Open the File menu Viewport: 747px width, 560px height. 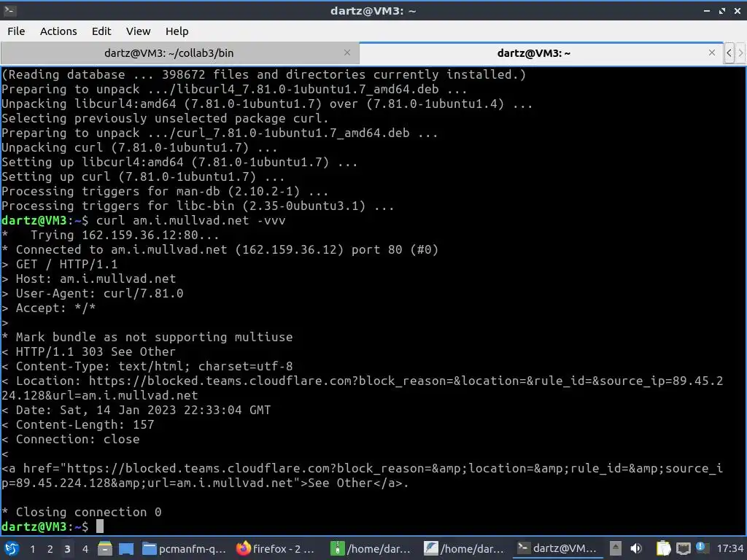click(x=16, y=31)
